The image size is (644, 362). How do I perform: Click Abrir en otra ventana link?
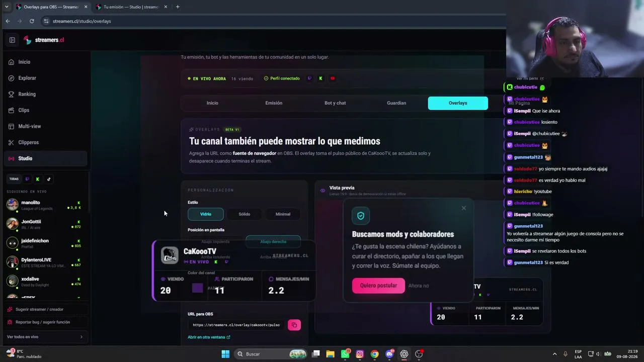pyautogui.click(x=209, y=337)
